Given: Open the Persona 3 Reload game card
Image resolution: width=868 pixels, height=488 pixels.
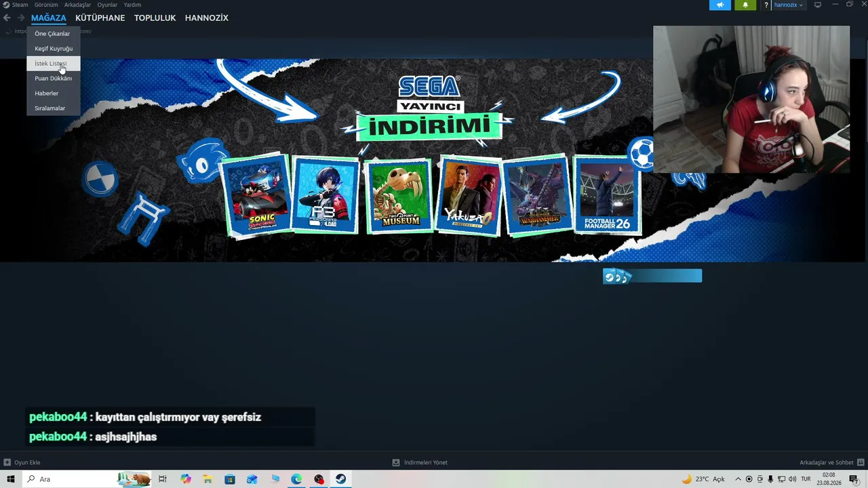Looking at the screenshot, I should coord(325,195).
